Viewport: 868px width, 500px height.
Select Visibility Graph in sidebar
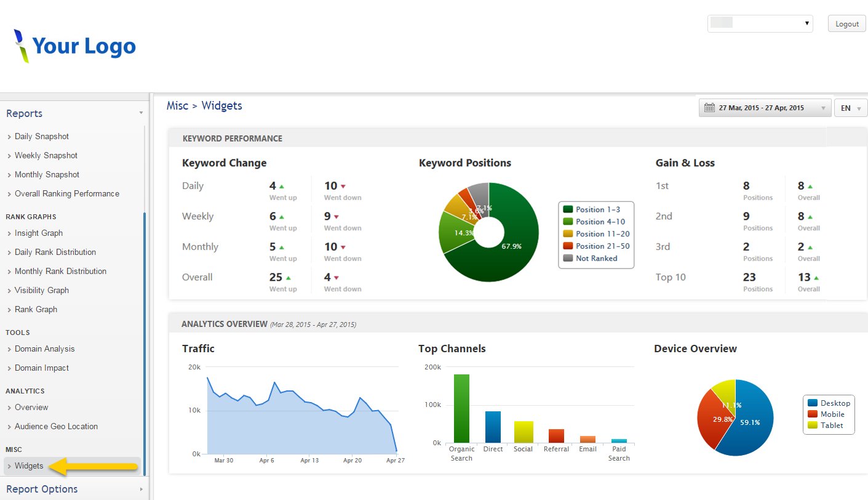42,291
